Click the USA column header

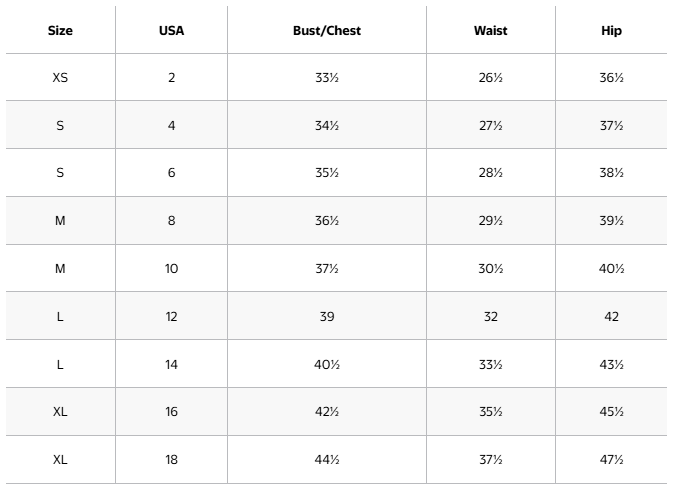pyautogui.click(x=171, y=31)
